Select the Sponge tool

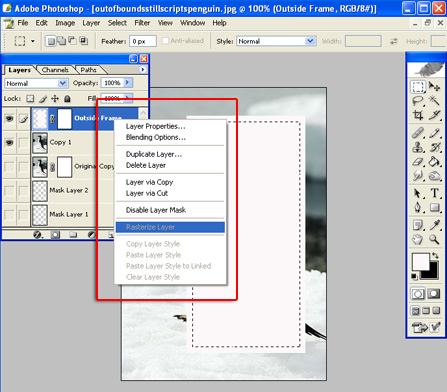tap(434, 176)
